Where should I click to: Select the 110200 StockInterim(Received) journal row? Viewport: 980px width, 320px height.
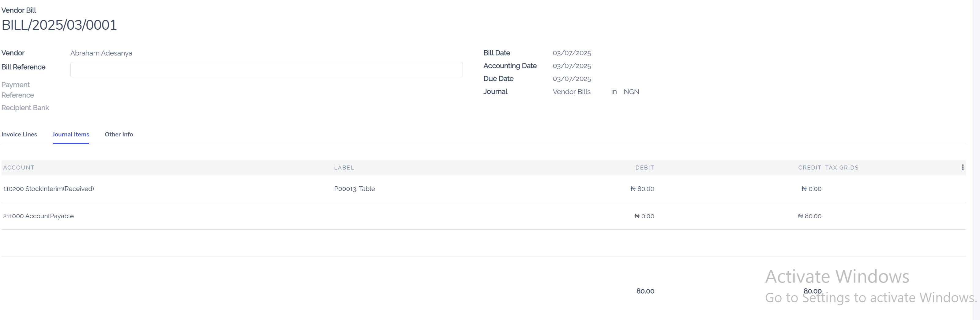49,189
